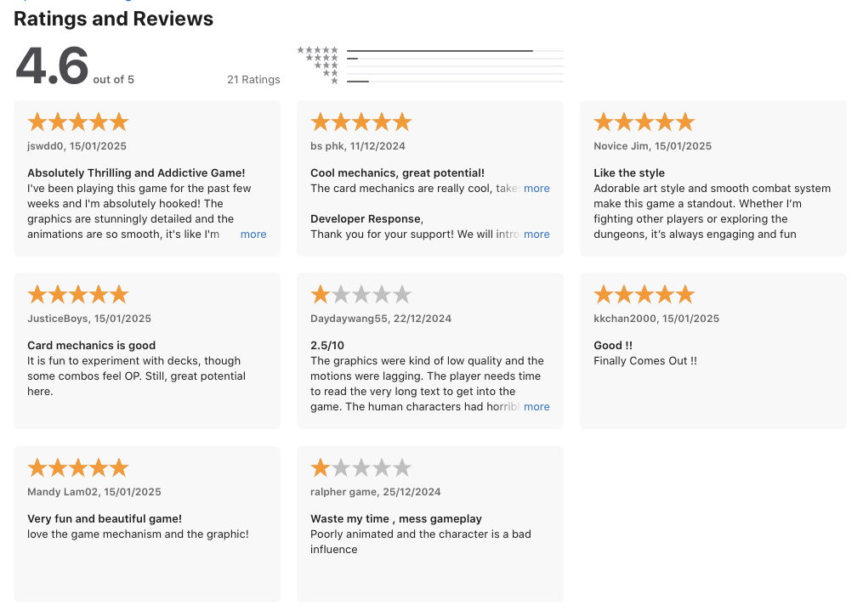Open the 'Like the style' review card
The image size is (863, 616).
[713, 178]
